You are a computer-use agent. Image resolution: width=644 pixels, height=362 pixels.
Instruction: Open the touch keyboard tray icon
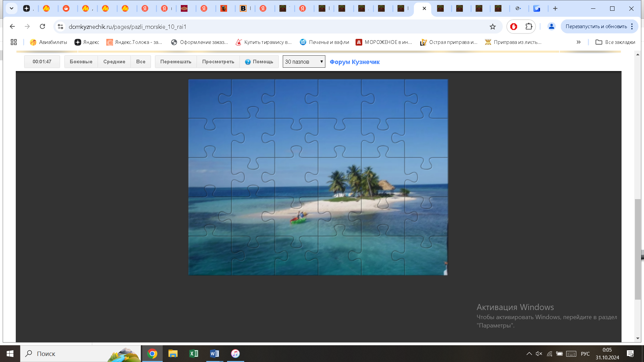571,354
